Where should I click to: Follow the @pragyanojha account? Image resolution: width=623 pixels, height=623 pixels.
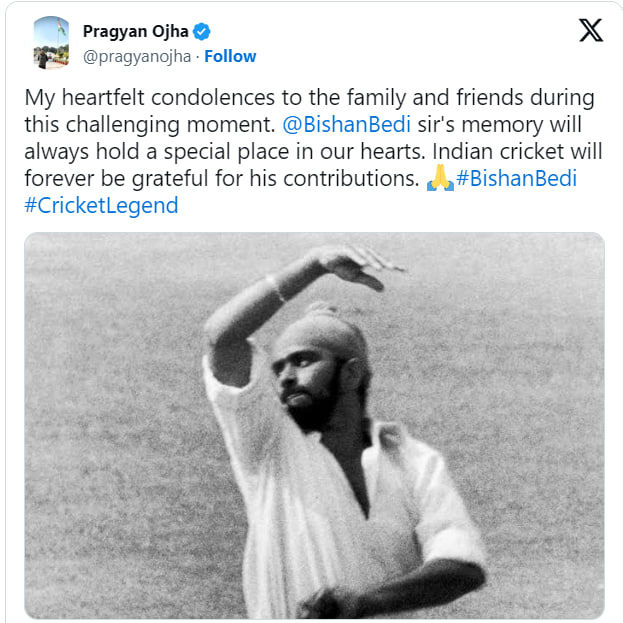(x=230, y=56)
